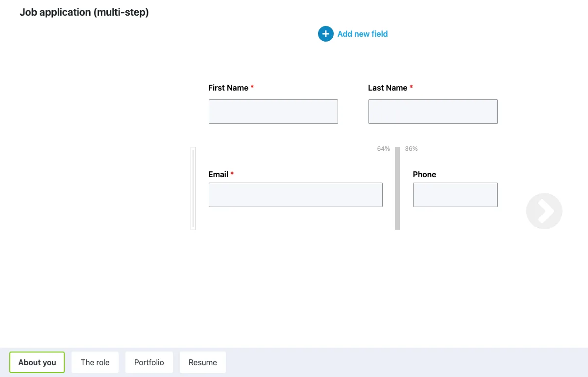Click the Job application (multi-step) title

click(x=84, y=12)
